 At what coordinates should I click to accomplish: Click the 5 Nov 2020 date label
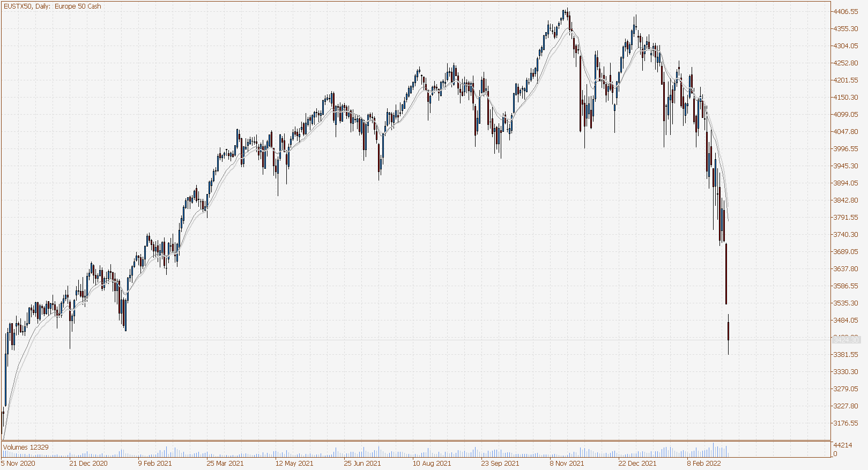18,463
